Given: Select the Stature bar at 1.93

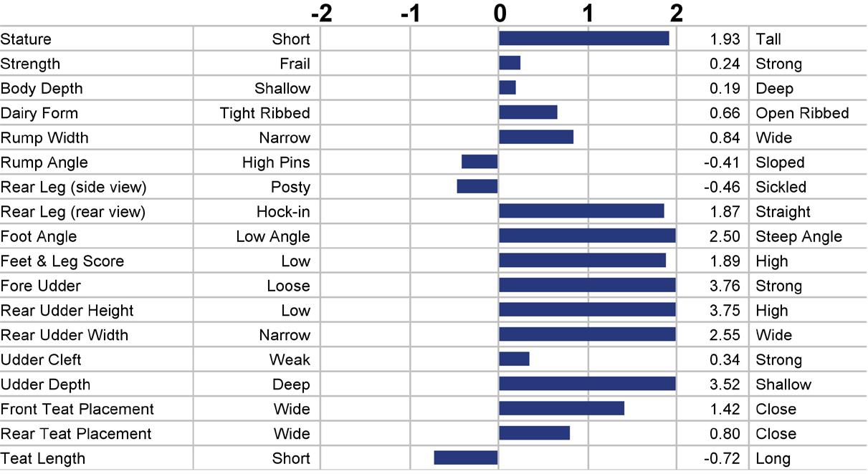Looking at the screenshot, I should (x=584, y=39).
